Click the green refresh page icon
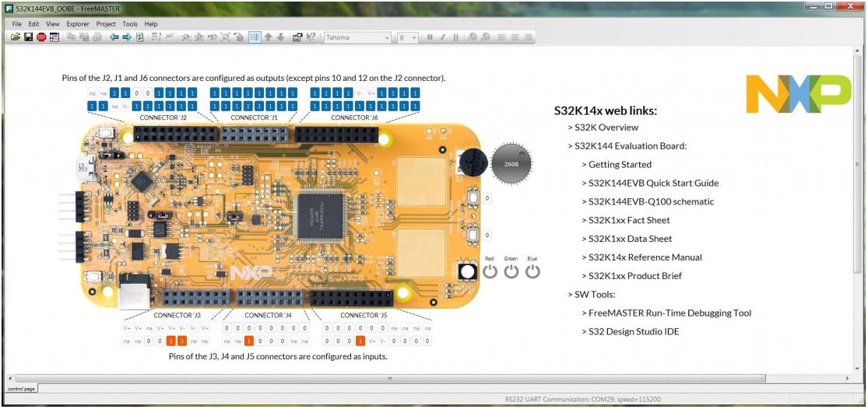The height and width of the screenshot is (409, 868). [x=139, y=37]
